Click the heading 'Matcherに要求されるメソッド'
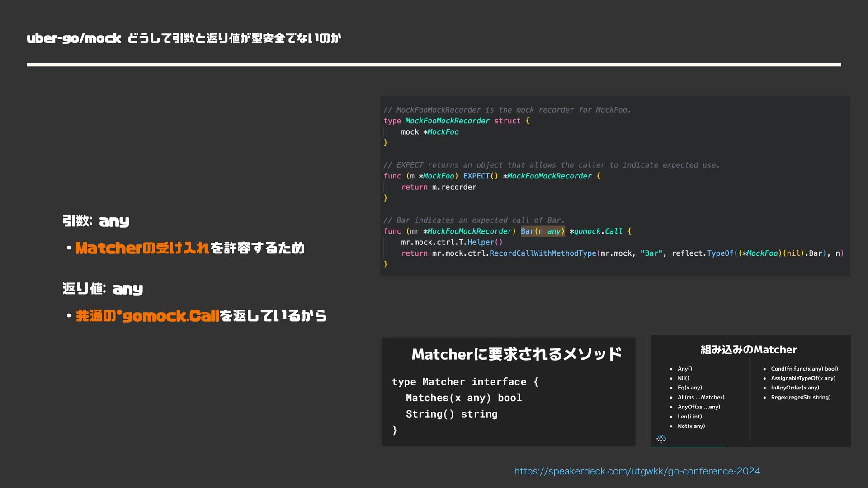This screenshot has height=488, width=868. click(517, 354)
